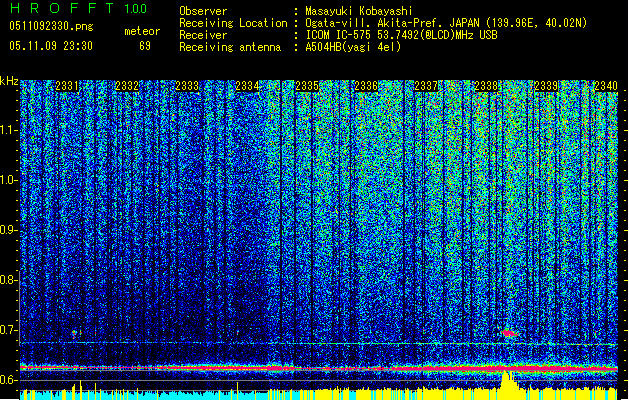Click the 2338 time marker
Viewport: 629px width, 400px height.
pos(486,86)
